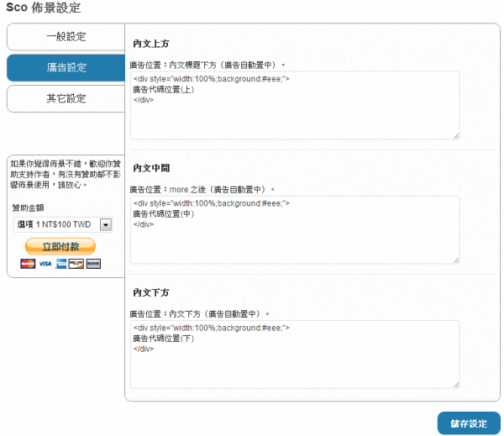Click the Bank payment icon
Viewport: 504px width, 436px height.
(x=93, y=264)
